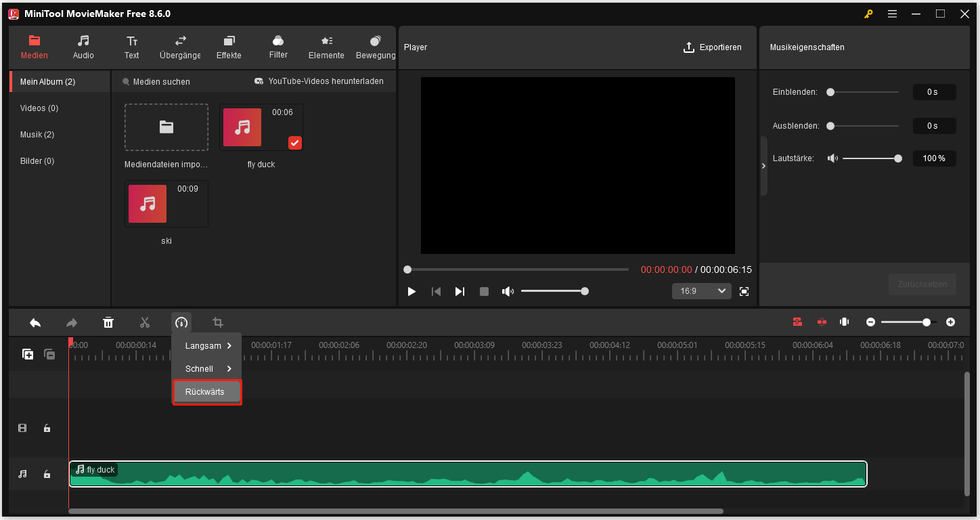This screenshot has width=980, height=520.
Task: Toggle lock on the audio track
Action: coord(47,474)
